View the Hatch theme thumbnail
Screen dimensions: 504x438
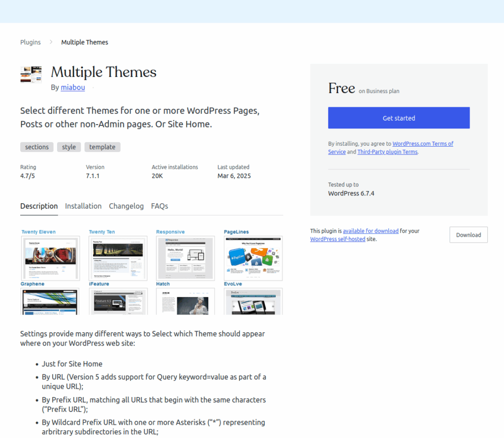click(x=186, y=302)
